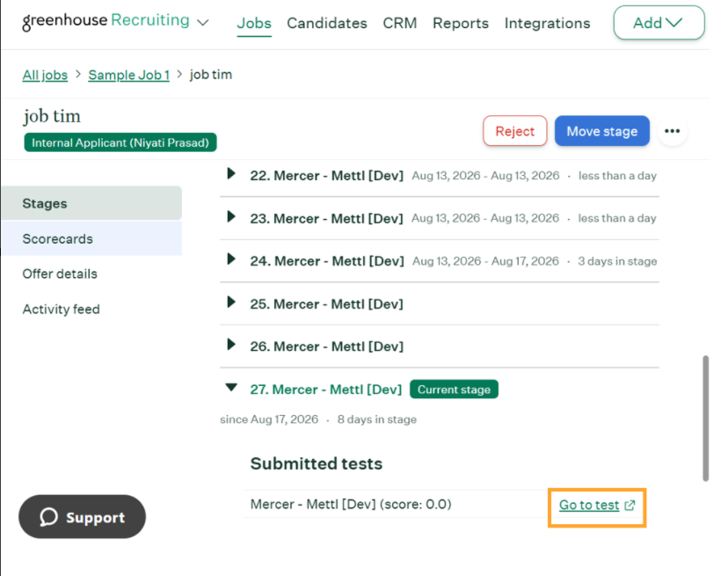Expand stage 23. Mercer - Mettl [Dev]
The height and width of the screenshot is (576, 728).
click(230, 216)
